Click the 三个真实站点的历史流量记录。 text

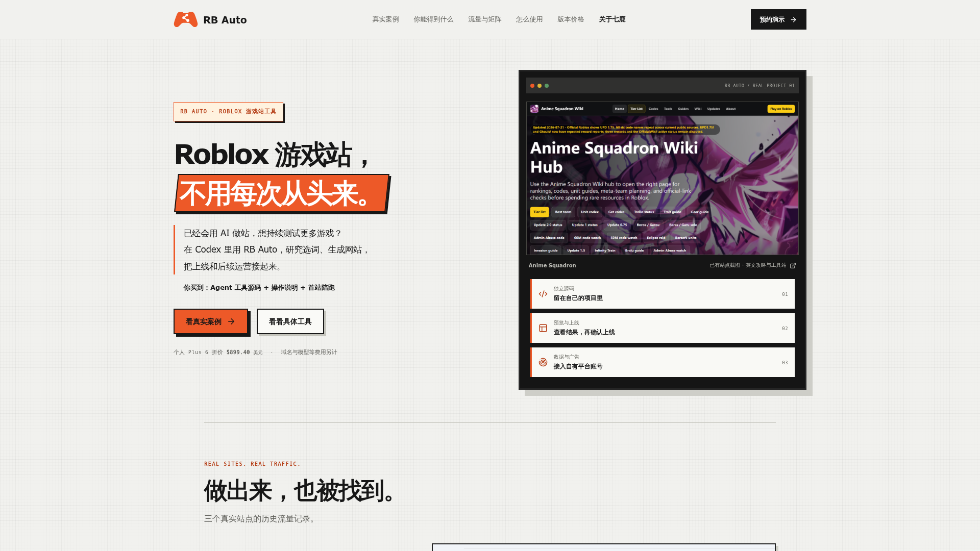pyautogui.click(x=261, y=518)
